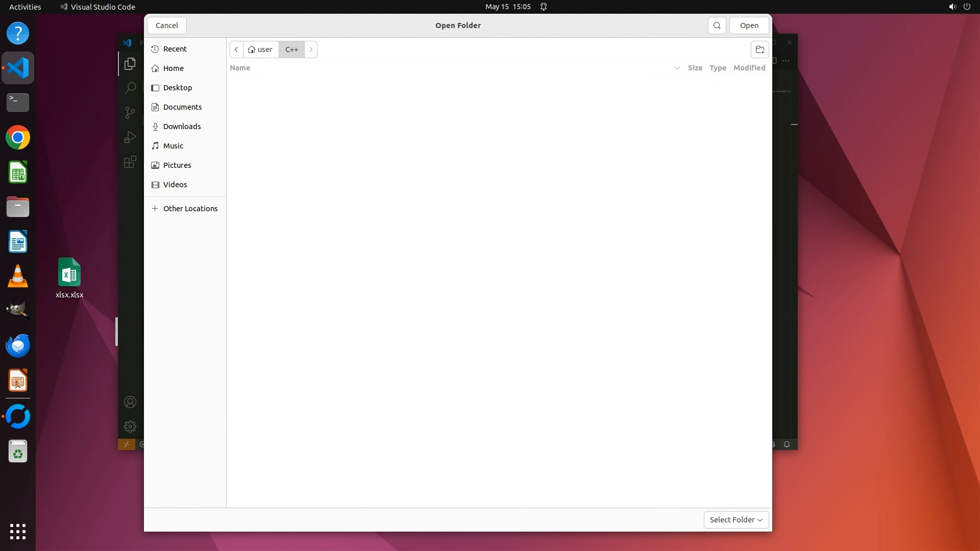Create a new folder using the folder-plus icon
The width and height of the screenshot is (980, 551).
coord(759,49)
